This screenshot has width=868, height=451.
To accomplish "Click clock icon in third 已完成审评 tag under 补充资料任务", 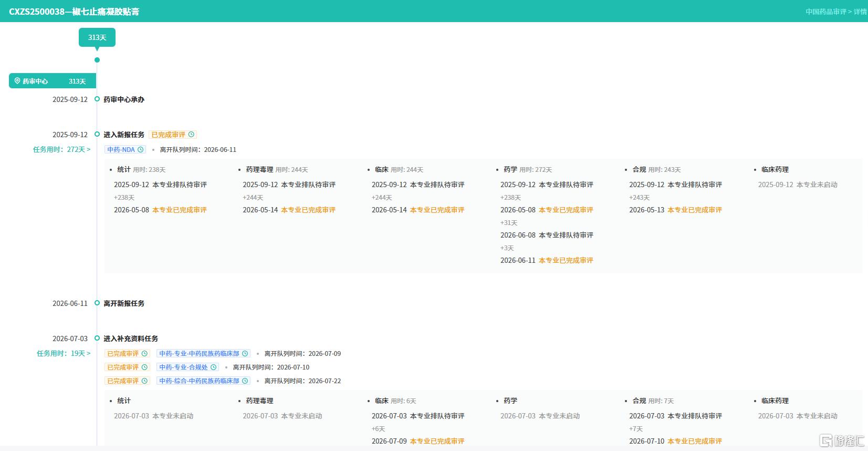I will pyautogui.click(x=144, y=381).
